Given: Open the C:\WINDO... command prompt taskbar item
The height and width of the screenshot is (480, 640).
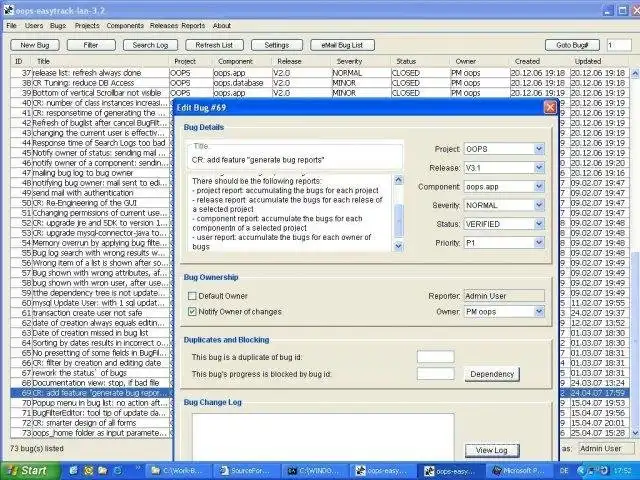Looking at the screenshot, I should click(315, 471).
